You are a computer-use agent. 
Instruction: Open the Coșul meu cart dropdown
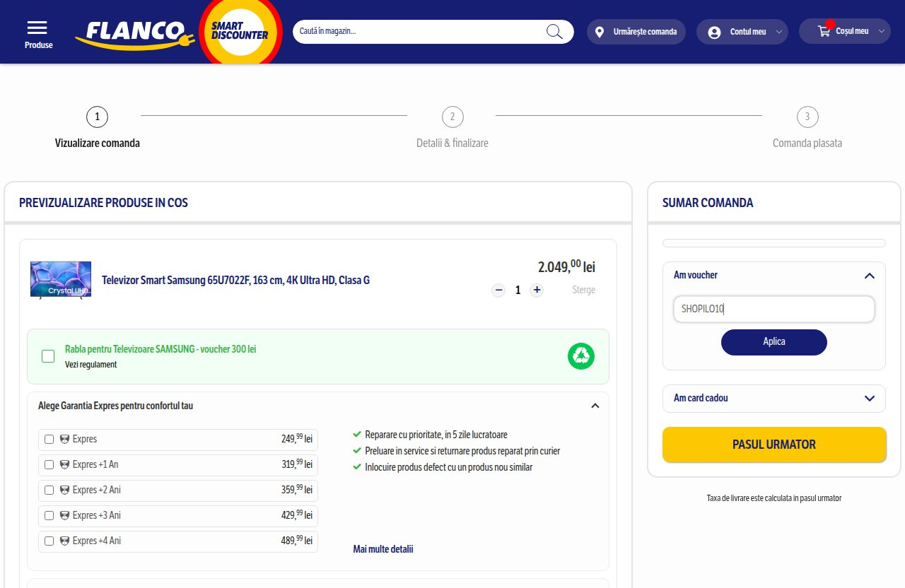pos(845,31)
